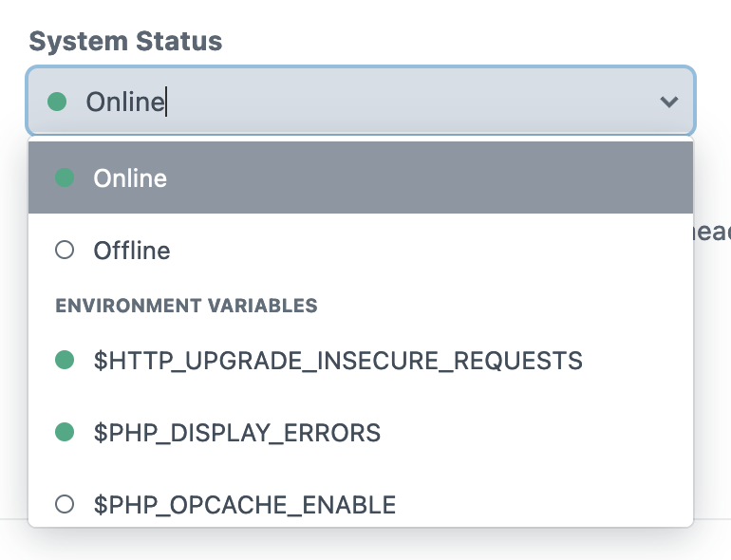Click the empty circle next to Offline
731x560 pixels.
click(x=65, y=250)
